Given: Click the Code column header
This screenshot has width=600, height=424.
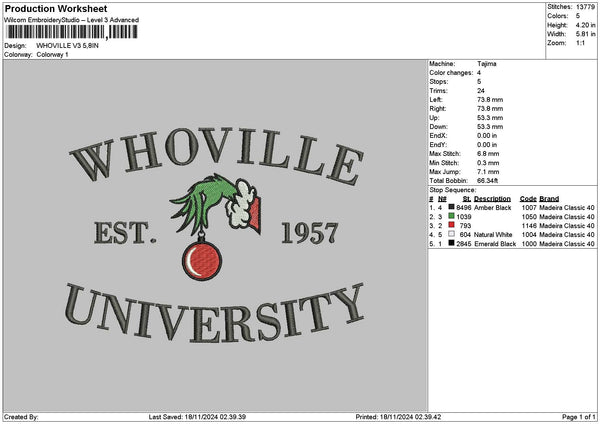Looking at the screenshot, I should (x=528, y=199).
